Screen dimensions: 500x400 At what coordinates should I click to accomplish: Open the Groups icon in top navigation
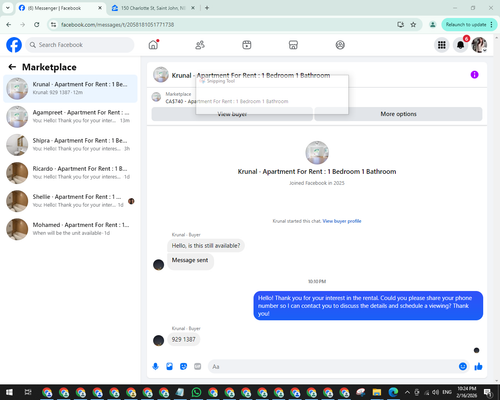coord(340,45)
